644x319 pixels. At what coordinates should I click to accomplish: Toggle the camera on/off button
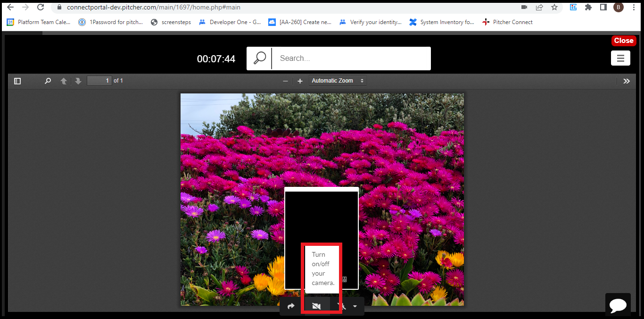coord(316,306)
